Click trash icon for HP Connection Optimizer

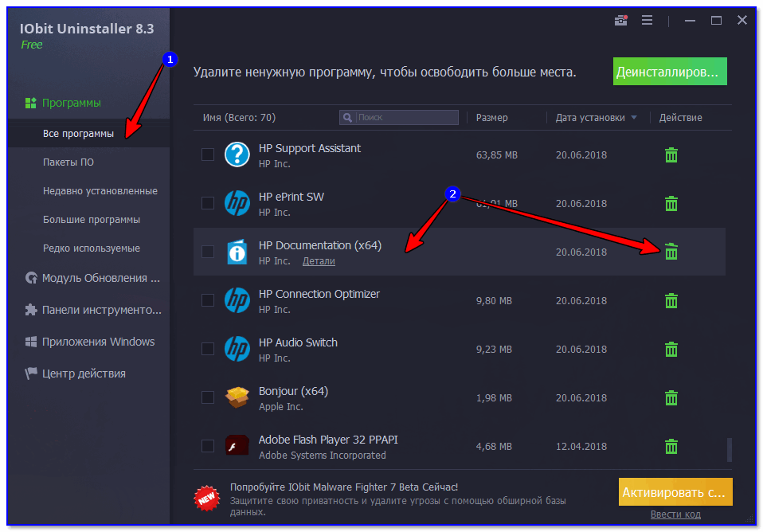[671, 301]
